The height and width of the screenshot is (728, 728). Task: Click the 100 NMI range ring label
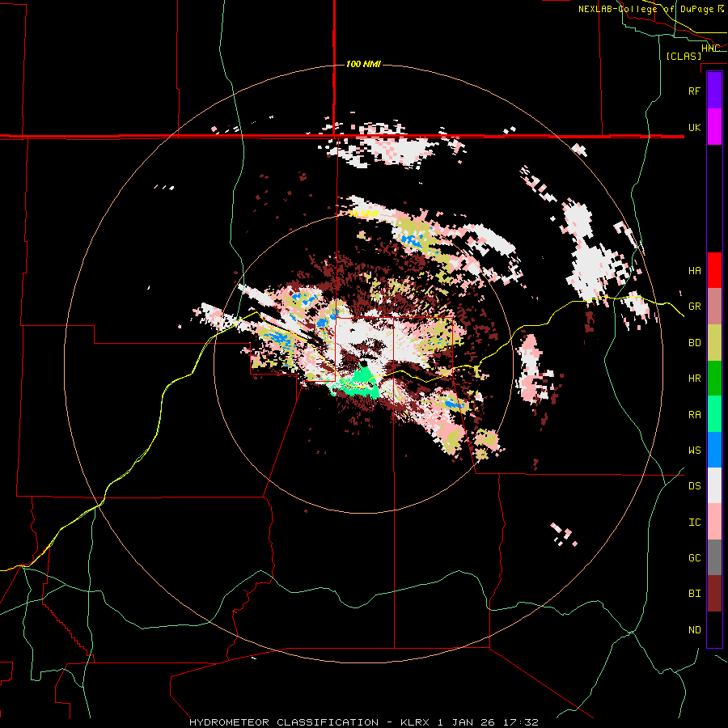pyautogui.click(x=363, y=64)
